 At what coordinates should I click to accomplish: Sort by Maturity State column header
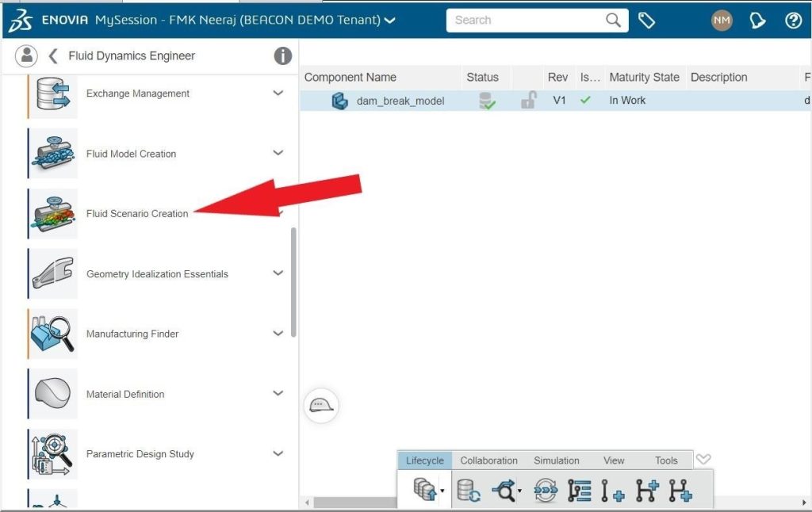pos(644,77)
